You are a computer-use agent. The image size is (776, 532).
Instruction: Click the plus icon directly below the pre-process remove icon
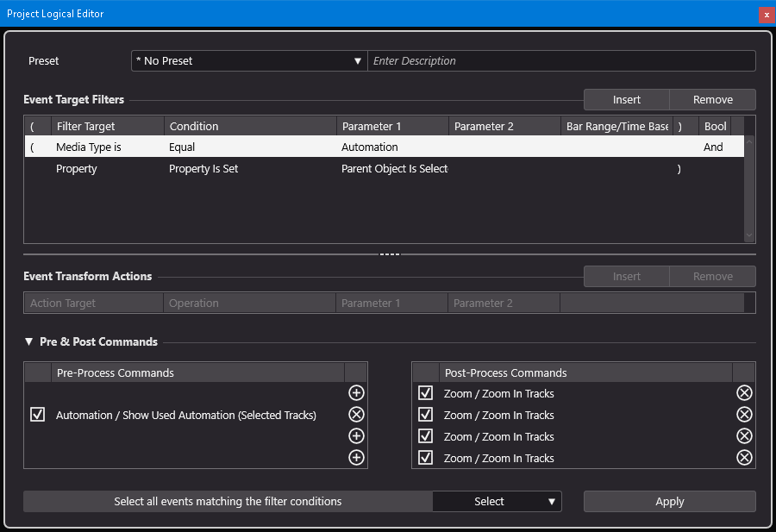point(356,436)
